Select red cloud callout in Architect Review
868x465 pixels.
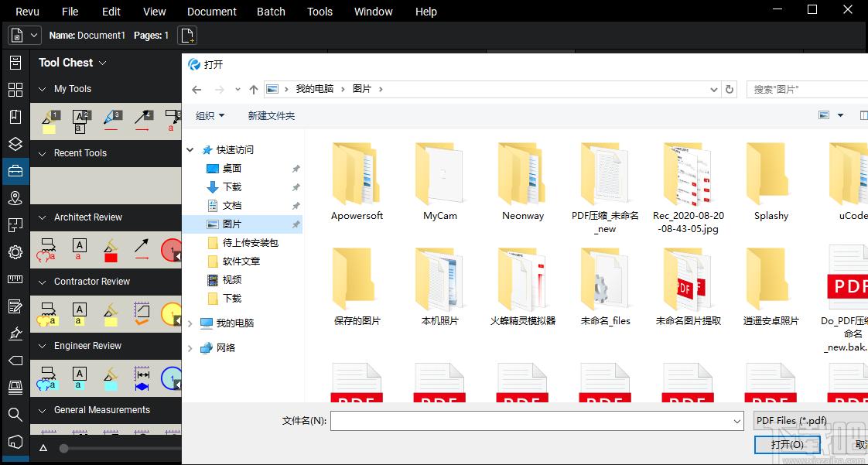[x=46, y=250]
